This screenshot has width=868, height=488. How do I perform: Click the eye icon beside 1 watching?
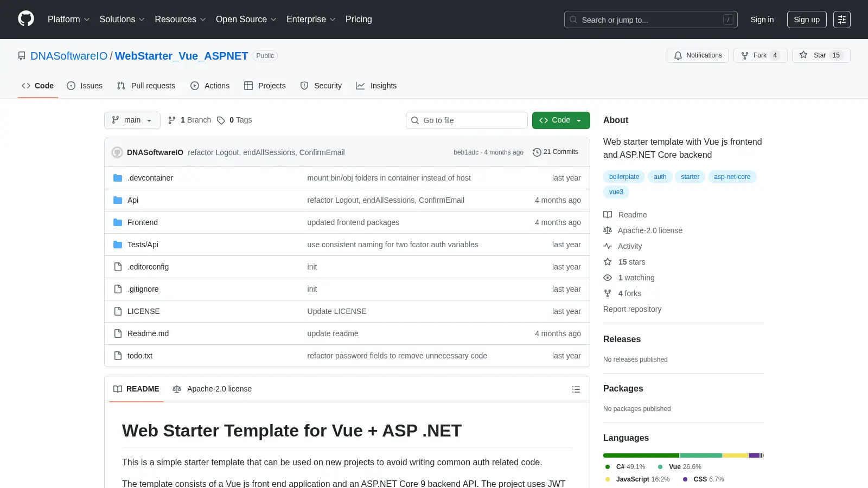608,278
